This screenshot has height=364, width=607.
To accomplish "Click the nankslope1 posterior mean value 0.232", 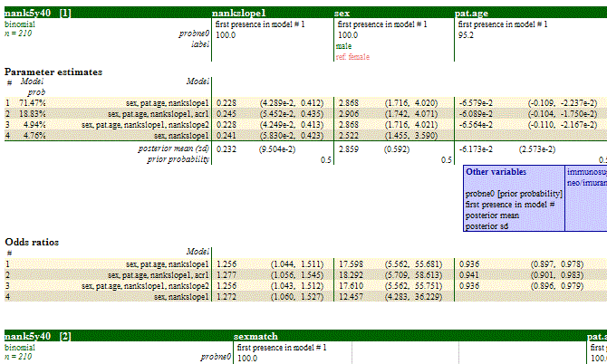I will (x=226, y=148).
